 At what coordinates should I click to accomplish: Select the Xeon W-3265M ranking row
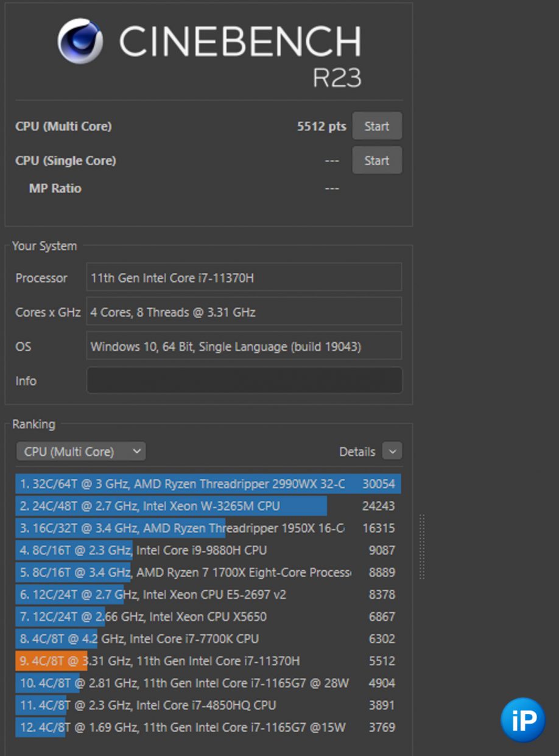pos(207,506)
